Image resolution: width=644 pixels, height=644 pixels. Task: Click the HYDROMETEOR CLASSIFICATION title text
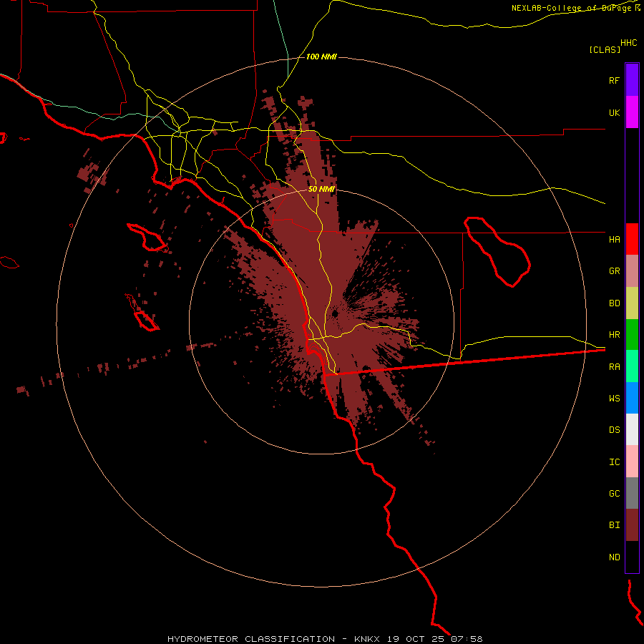pyautogui.click(x=251, y=639)
